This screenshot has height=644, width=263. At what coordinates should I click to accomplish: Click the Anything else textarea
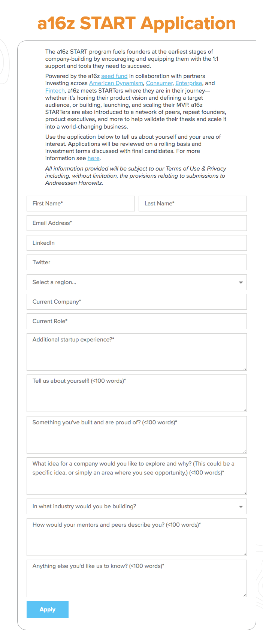tap(137, 578)
